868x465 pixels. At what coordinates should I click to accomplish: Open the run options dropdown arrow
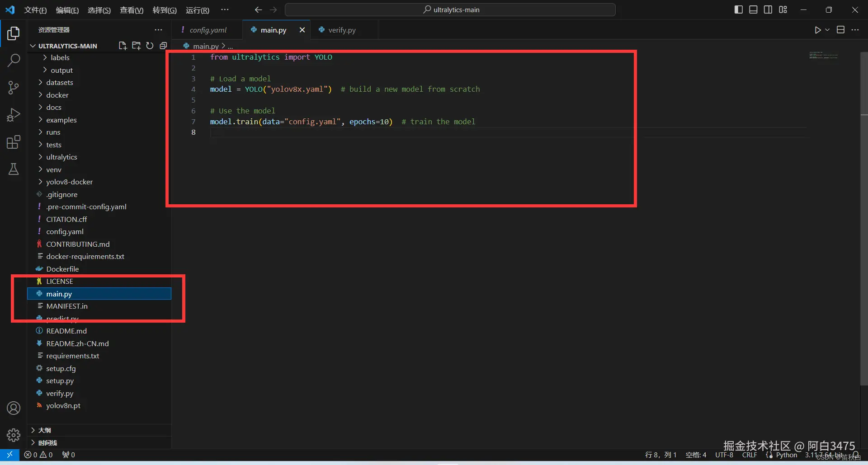pyautogui.click(x=827, y=30)
